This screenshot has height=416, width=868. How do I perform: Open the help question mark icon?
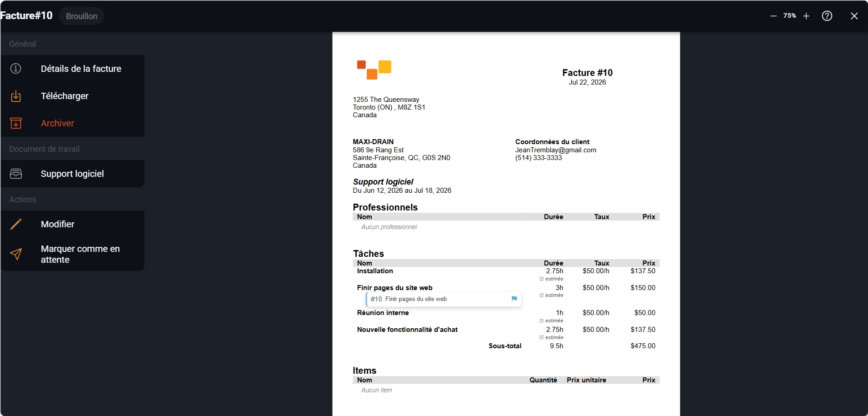[827, 16]
